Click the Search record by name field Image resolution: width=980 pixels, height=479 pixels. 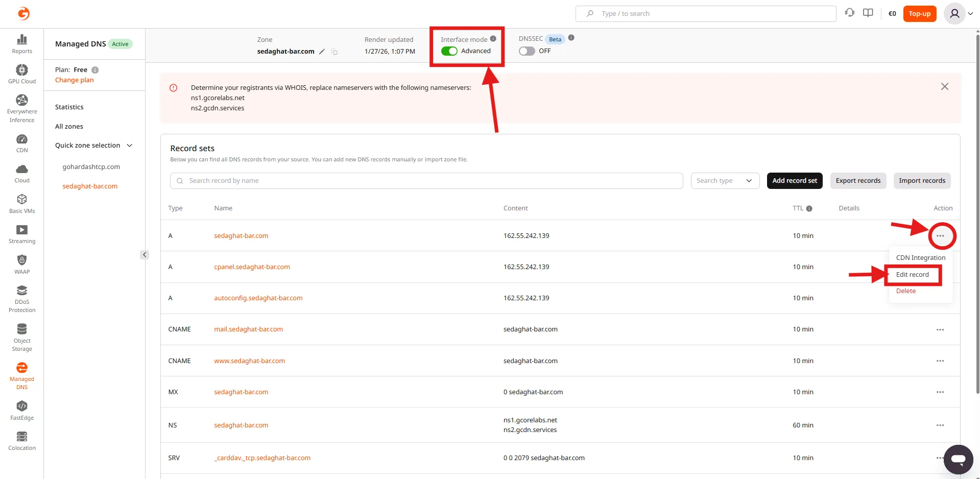[x=426, y=181]
